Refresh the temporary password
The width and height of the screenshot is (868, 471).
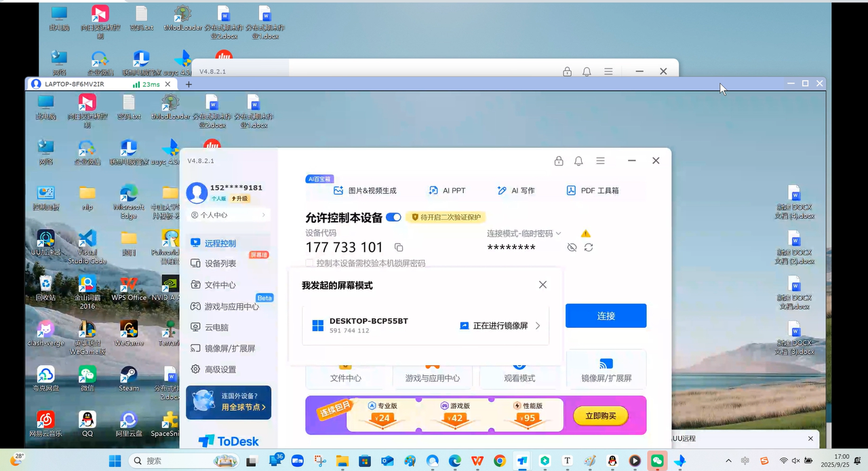tap(588, 247)
